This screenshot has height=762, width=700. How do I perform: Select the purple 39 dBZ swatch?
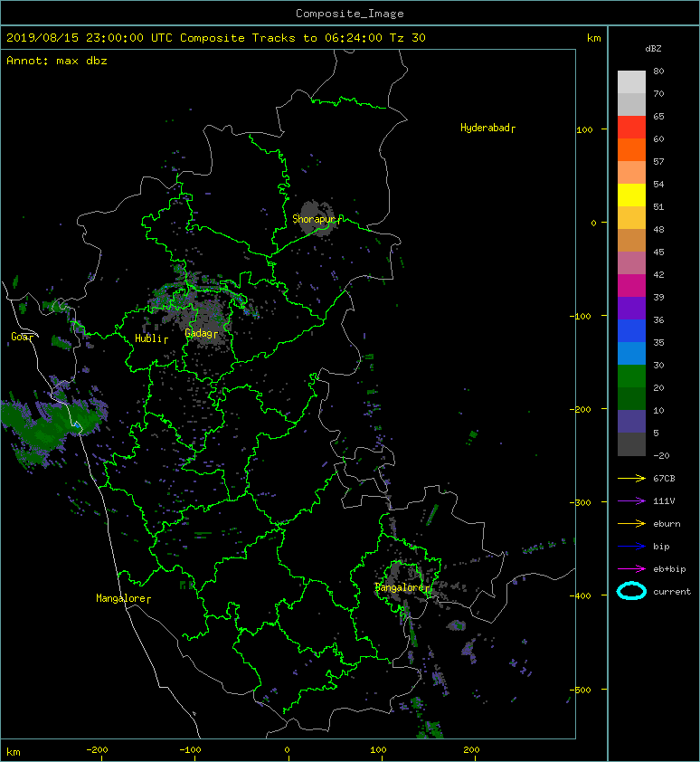pyautogui.click(x=631, y=308)
